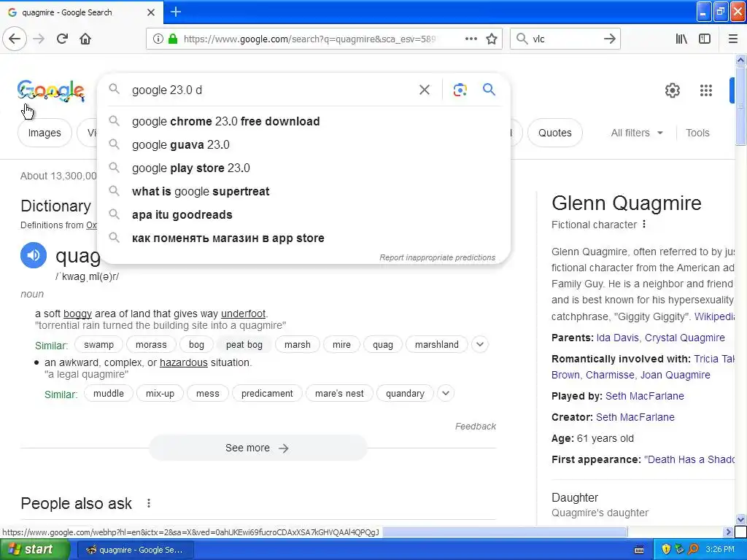This screenshot has width=747, height=560.
Task: Click Report inappropriate predictions
Action: (438, 257)
